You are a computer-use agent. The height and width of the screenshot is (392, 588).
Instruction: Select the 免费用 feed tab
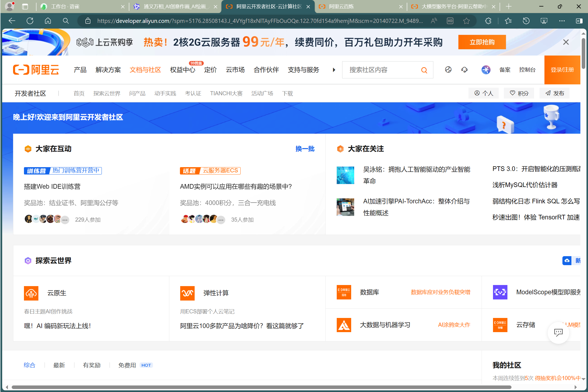coord(127,365)
